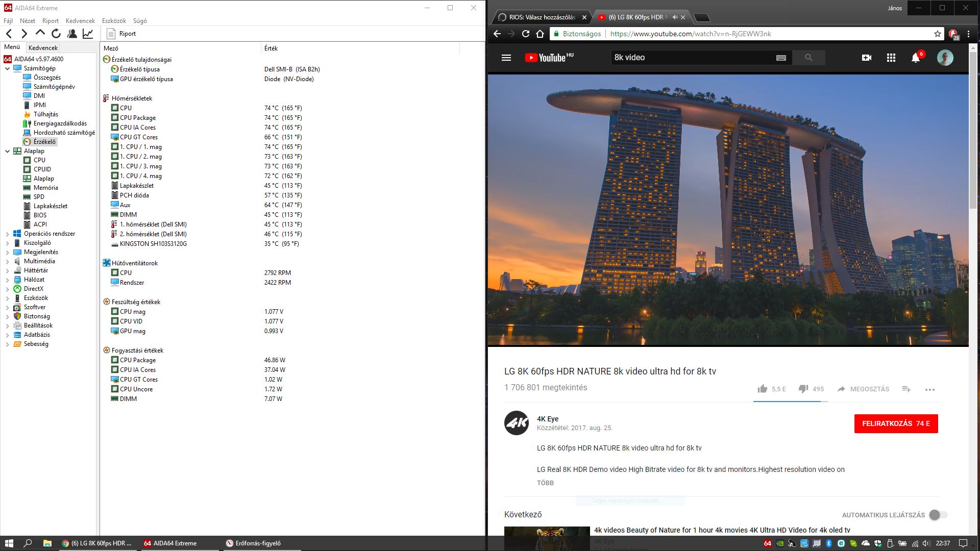This screenshot has height=551, width=980.
Task: Collapse Számítógép tree node
Action: click(8, 68)
